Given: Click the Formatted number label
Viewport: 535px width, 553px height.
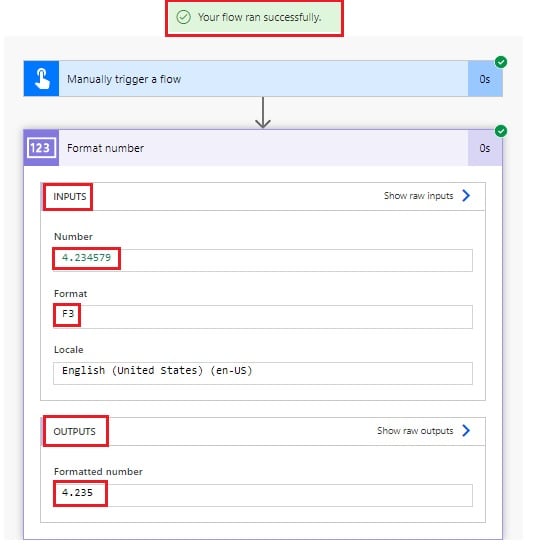Looking at the screenshot, I should click(98, 472).
